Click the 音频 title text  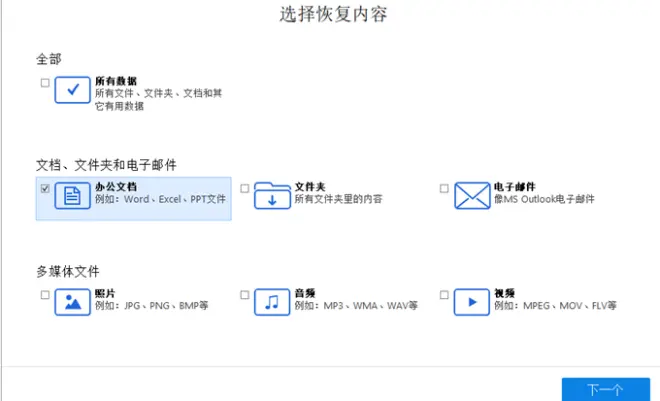coord(305,293)
